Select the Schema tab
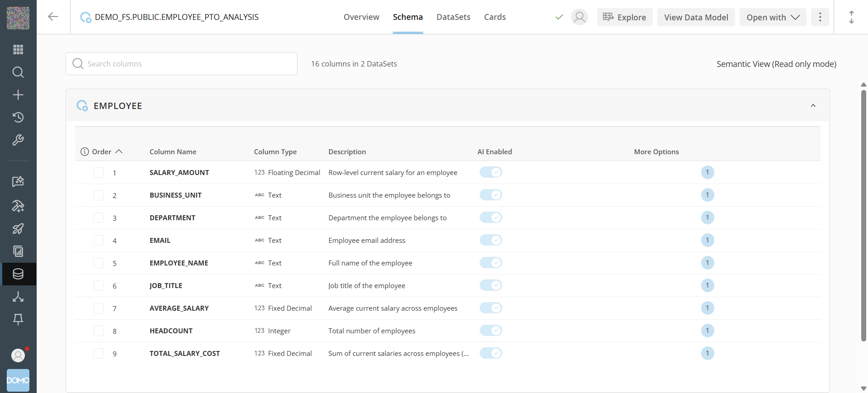868x393 pixels. click(x=408, y=17)
